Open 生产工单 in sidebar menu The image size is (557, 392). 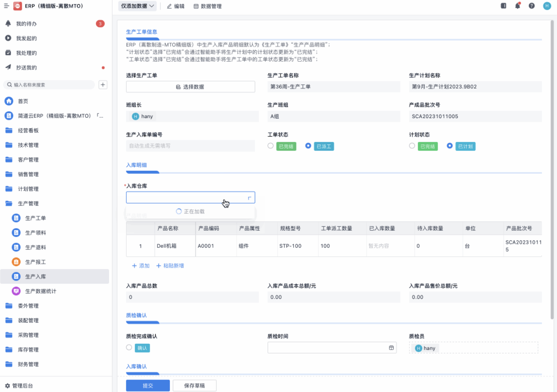click(36, 218)
